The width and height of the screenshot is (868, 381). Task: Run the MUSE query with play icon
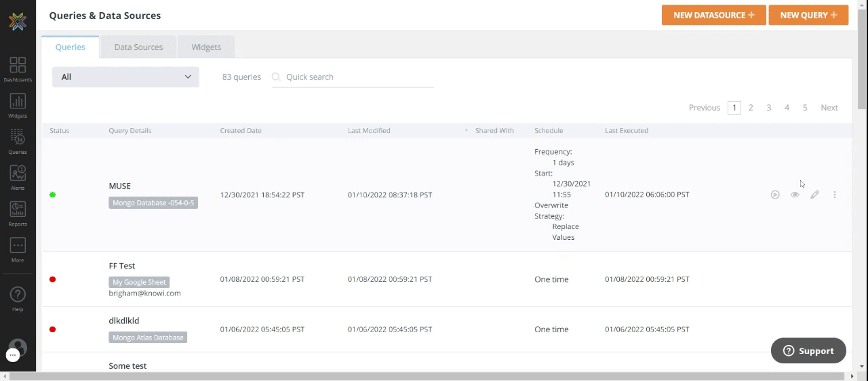(x=775, y=195)
